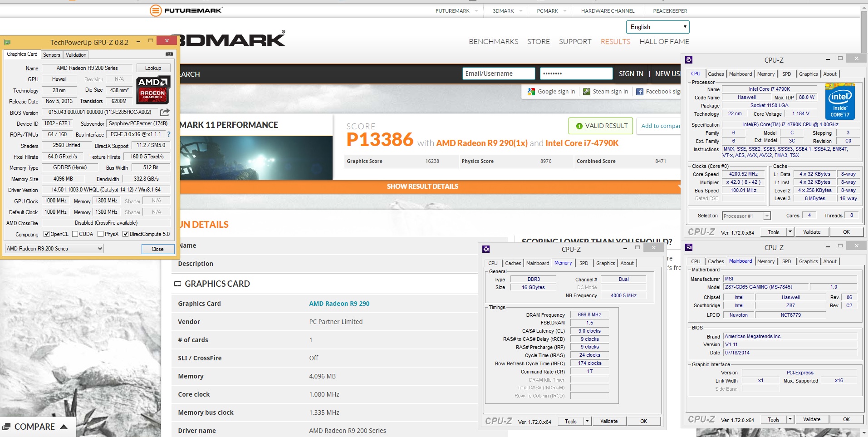Click the Facebook sign in icon
Image resolution: width=868 pixels, height=437 pixels.
point(640,92)
